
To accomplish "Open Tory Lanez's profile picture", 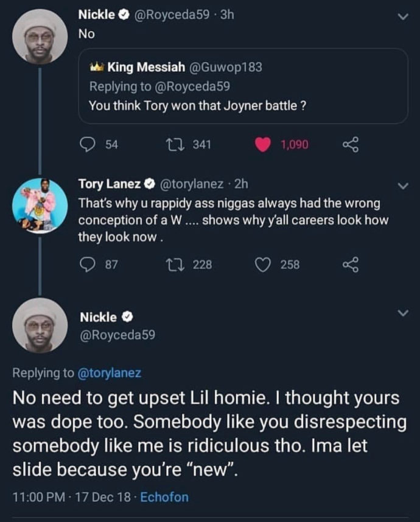I will click(40, 206).
